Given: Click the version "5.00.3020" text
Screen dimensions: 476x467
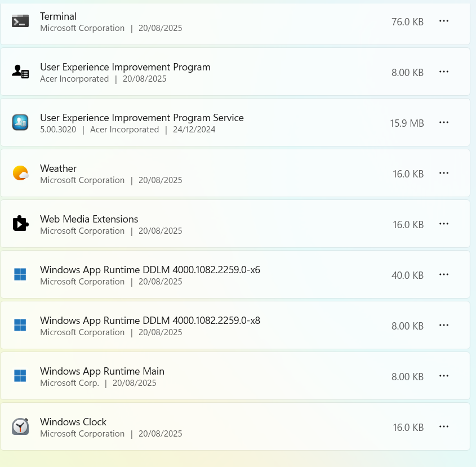Looking at the screenshot, I should (58, 130).
